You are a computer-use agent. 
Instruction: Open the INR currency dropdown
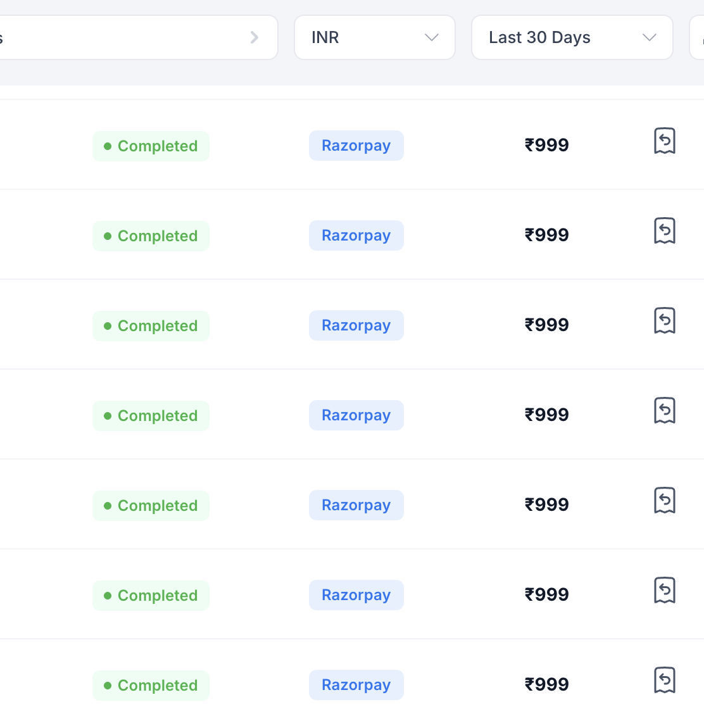[375, 37]
